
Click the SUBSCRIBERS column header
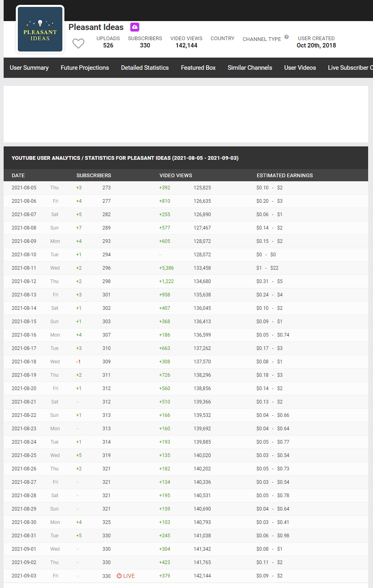pos(94,176)
